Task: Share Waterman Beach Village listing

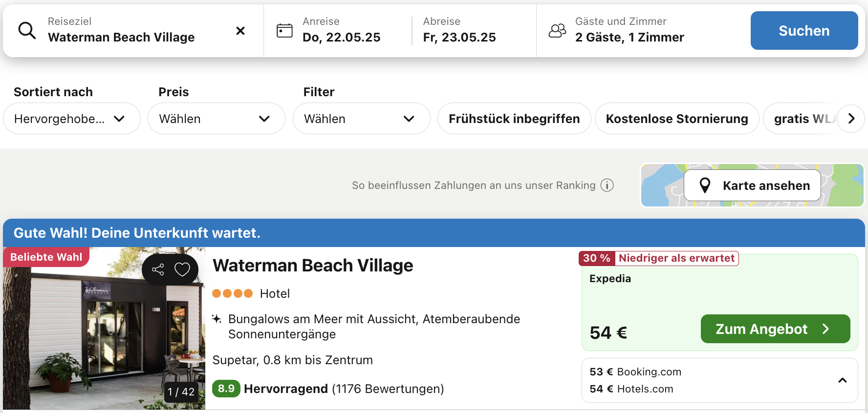Action: (x=158, y=269)
